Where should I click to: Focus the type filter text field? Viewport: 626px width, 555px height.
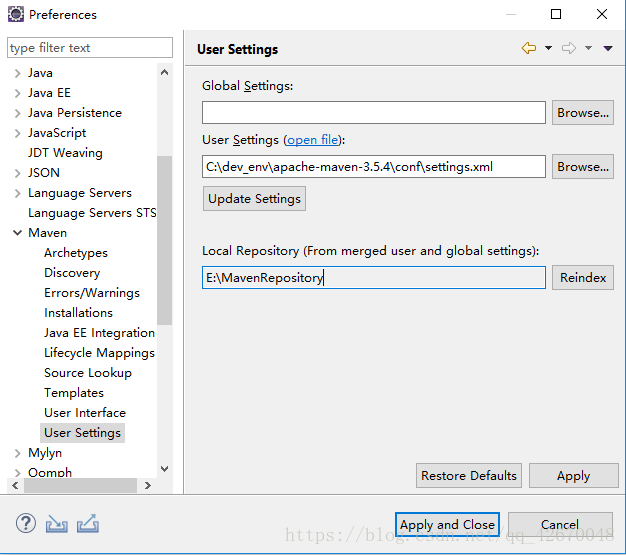(90, 48)
